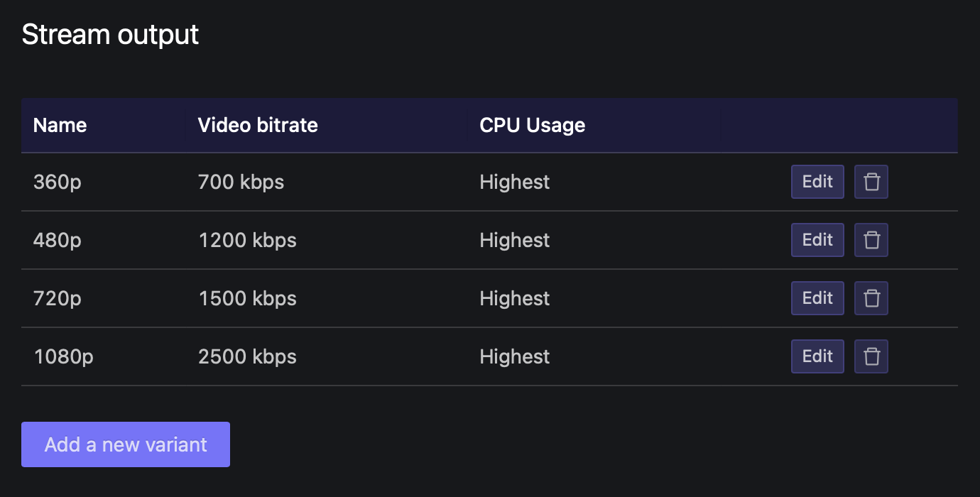Edit the 1080p stream variant
The image size is (980, 497).
(x=817, y=356)
